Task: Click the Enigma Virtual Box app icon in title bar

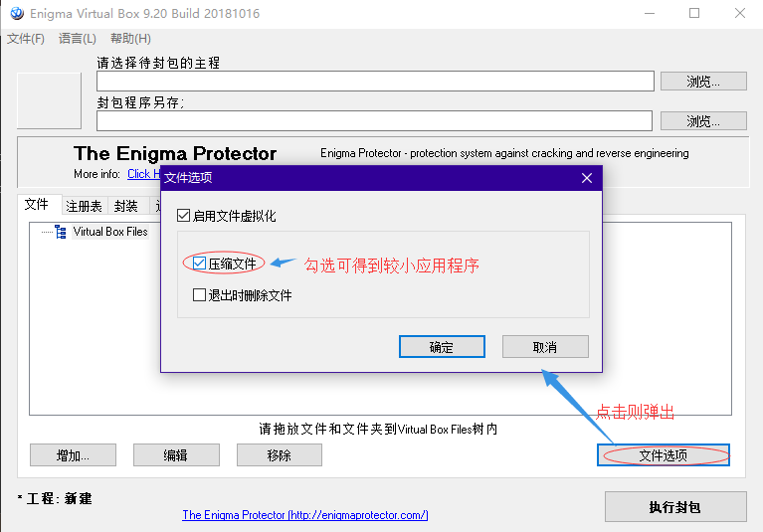Action: point(17,13)
